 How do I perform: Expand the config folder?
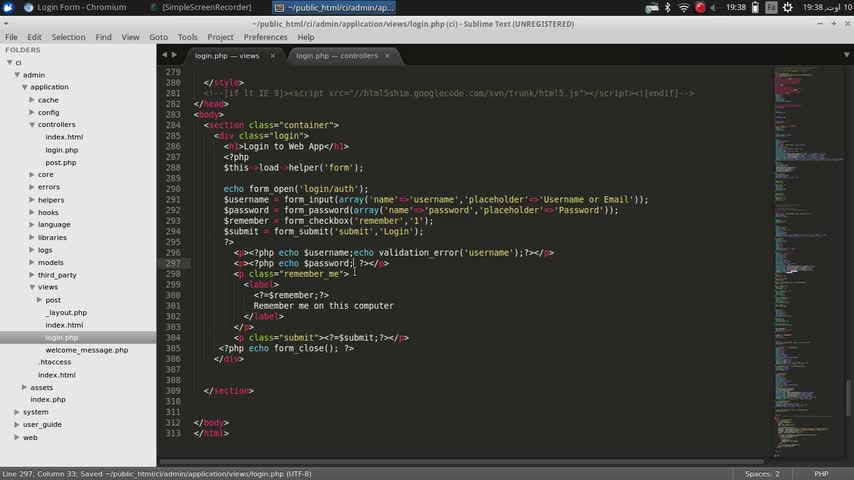32,112
